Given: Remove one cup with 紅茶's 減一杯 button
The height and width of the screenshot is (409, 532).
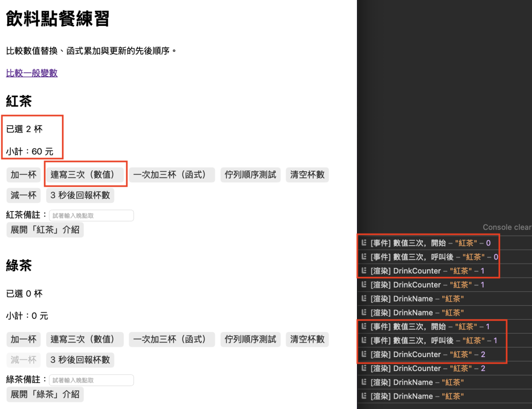Looking at the screenshot, I should click(23, 195).
